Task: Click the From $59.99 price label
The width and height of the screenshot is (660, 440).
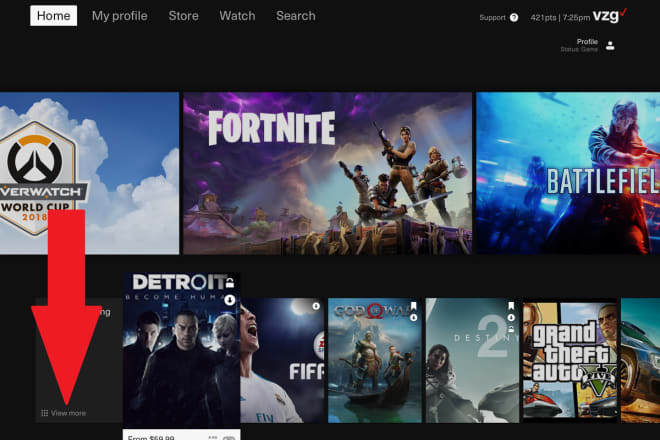Action: click(x=151, y=437)
